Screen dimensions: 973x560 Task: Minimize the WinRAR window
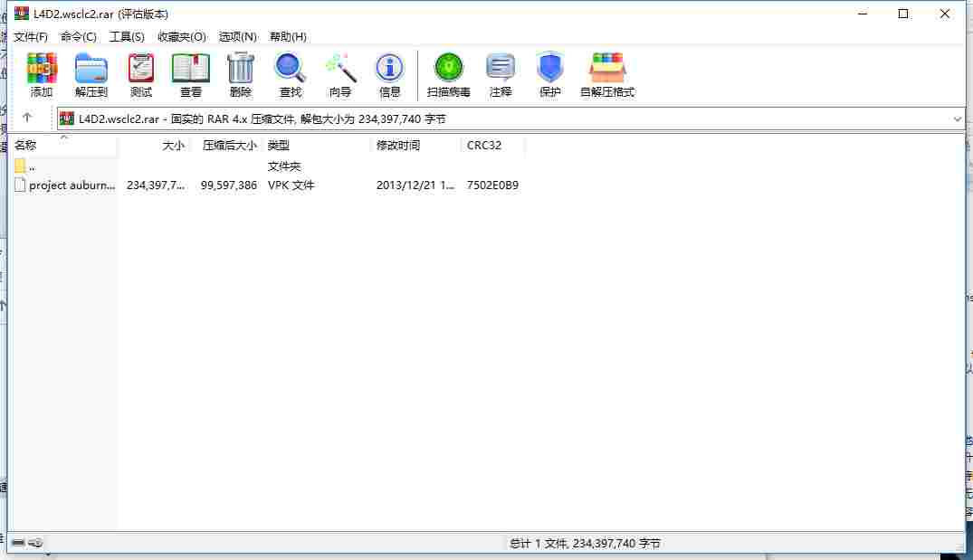pyautogui.click(x=863, y=14)
